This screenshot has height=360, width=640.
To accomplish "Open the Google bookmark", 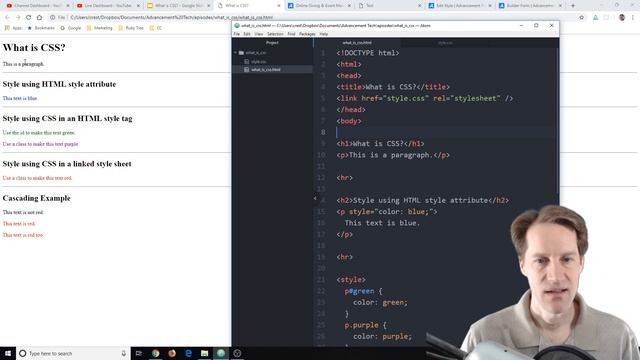I will (71, 28).
